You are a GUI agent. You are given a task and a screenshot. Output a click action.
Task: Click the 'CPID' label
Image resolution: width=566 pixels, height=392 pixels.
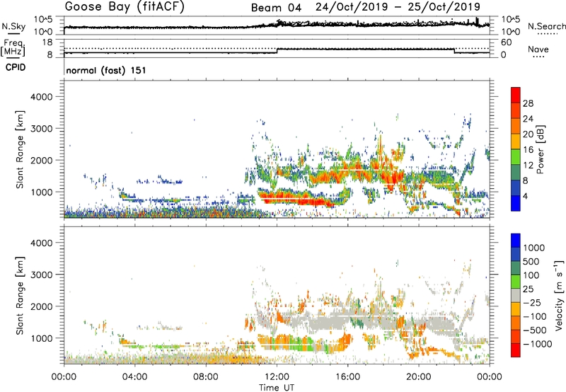tap(16, 67)
